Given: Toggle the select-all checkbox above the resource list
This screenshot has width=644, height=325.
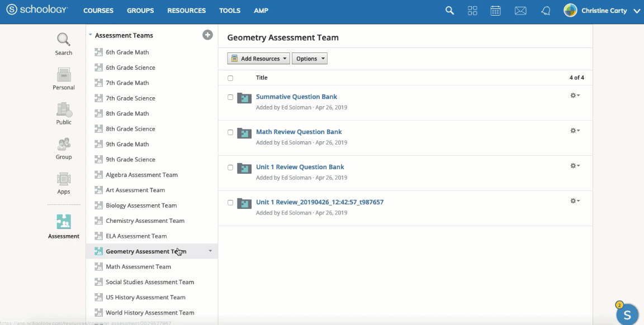Looking at the screenshot, I should 230,78.
